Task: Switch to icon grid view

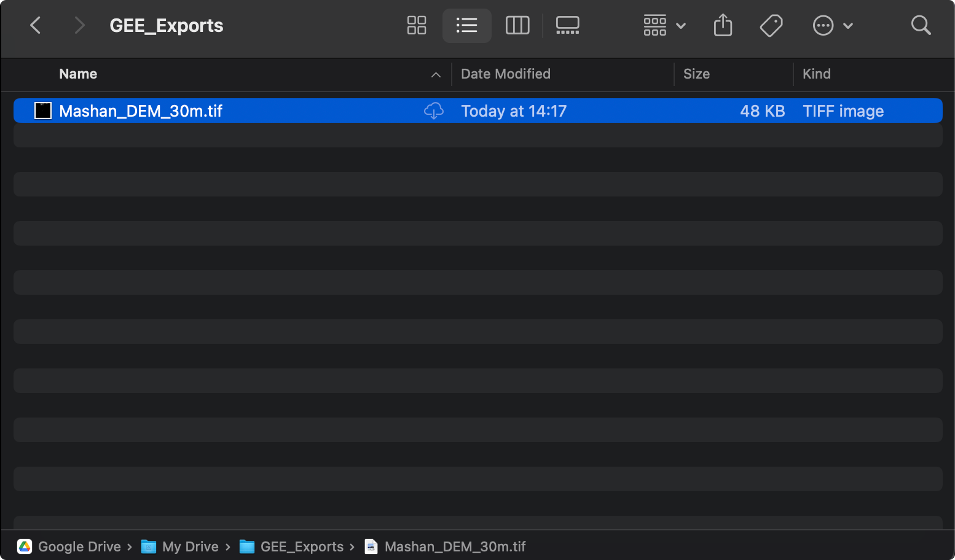Action: tap(417, 25)
